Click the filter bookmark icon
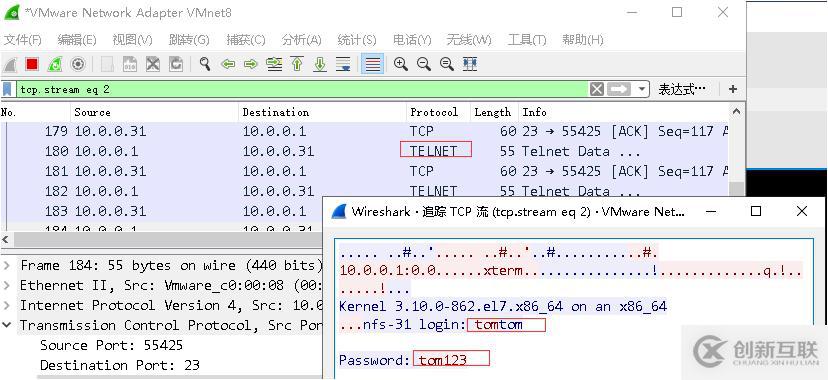Screen dimensions: 828x380 7,89
